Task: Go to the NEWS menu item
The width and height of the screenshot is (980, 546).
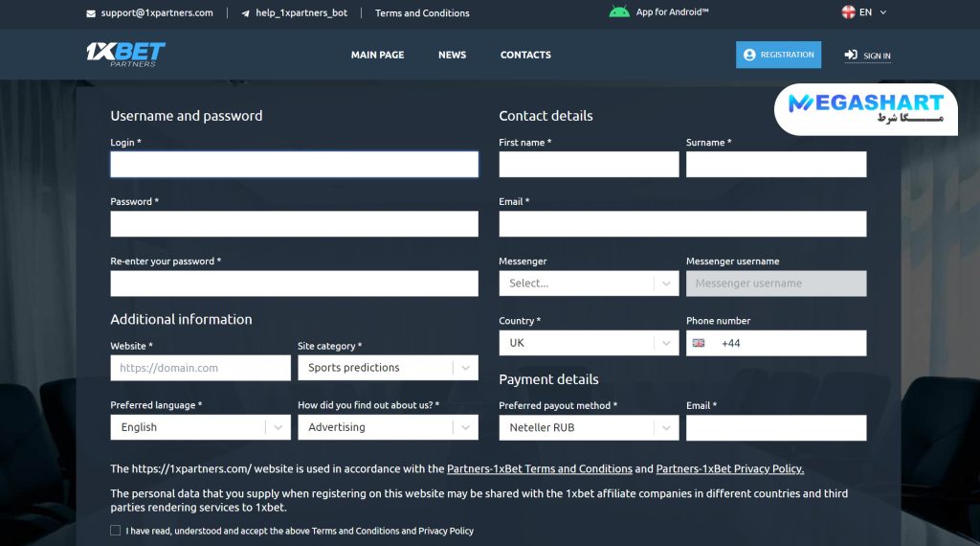Action: click(x=452, y=55)
